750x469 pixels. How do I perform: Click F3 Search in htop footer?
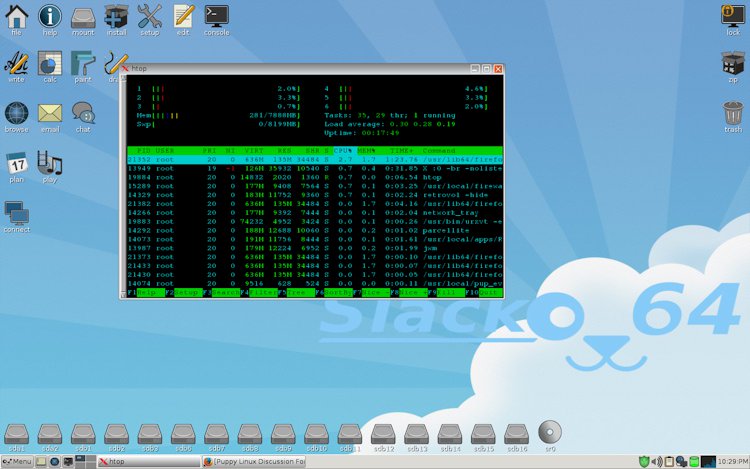(x=221, y=293)
